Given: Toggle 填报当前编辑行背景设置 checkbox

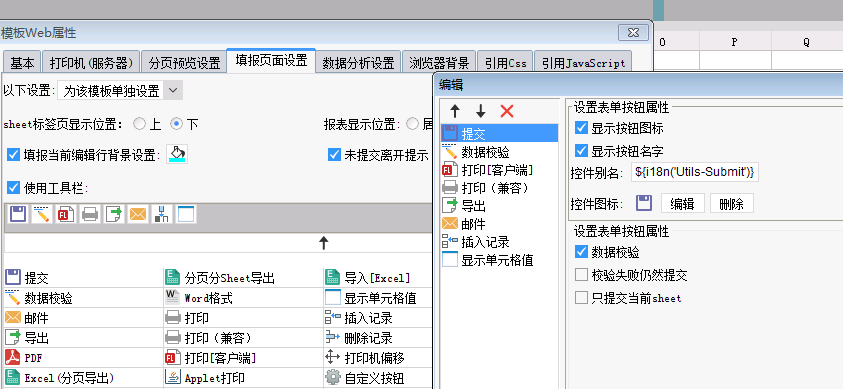Looking at the screenshot, I should pos(13,155).
